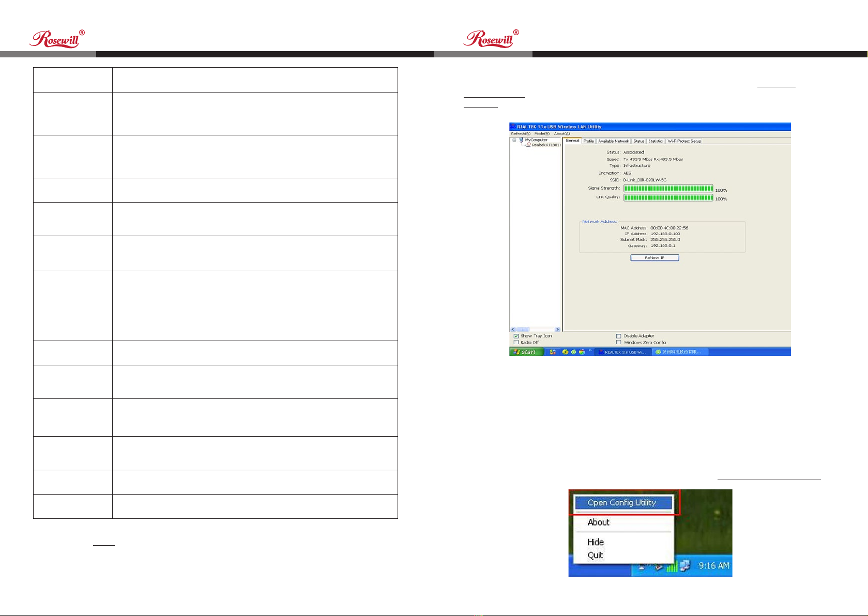Click the MyComputer icon in tree
The height and width of the screenshot is (616, 868).
point(521,140)
